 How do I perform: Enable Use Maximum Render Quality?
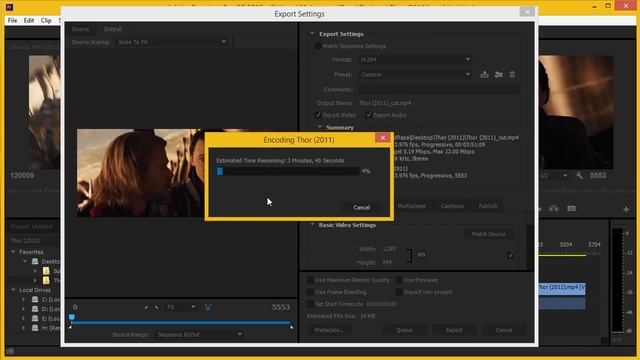point(310,280)
